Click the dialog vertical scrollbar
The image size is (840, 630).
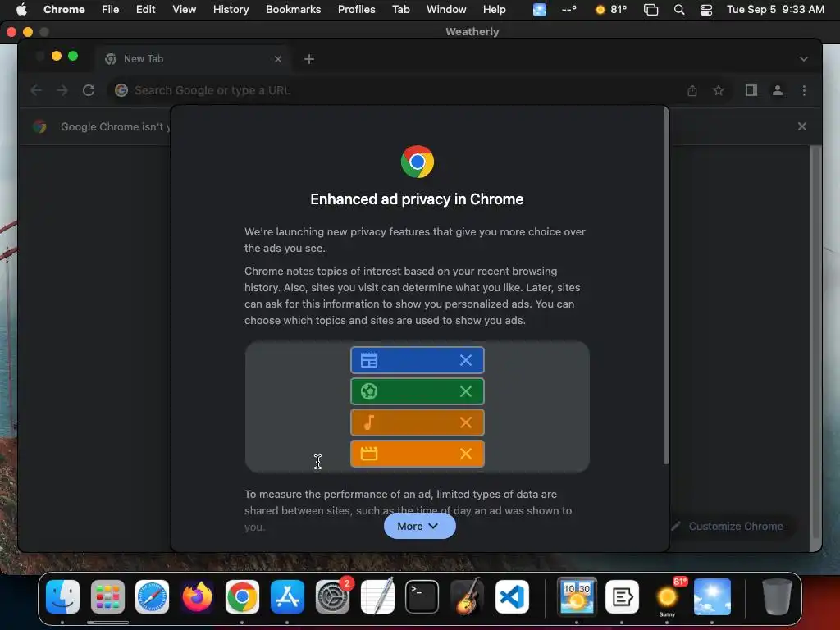click(666, 286)
